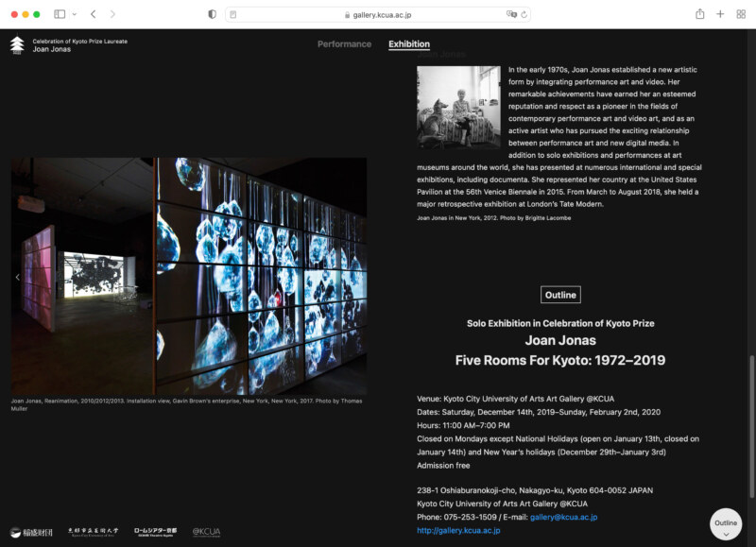Show previous slide with left arrow
This screenshot has width=756, height=547.
[17, 277]
